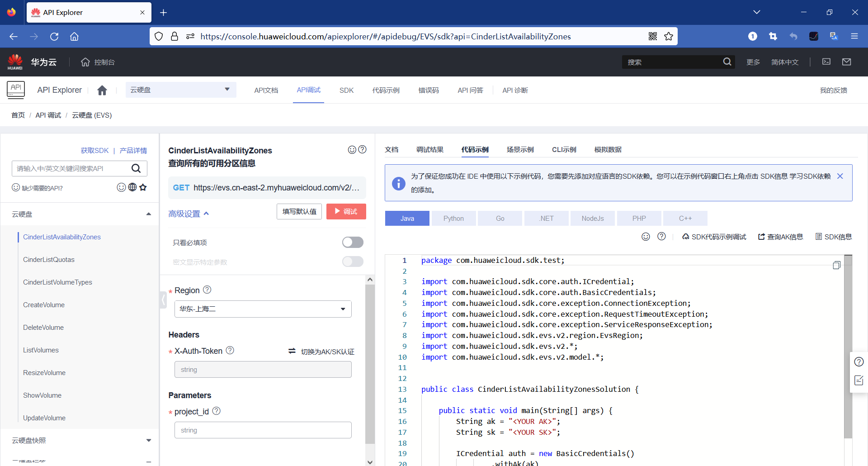This screenshot has width=868, height=466.
Task: Switch to the API文档 tab
Action: click(266, 90)
